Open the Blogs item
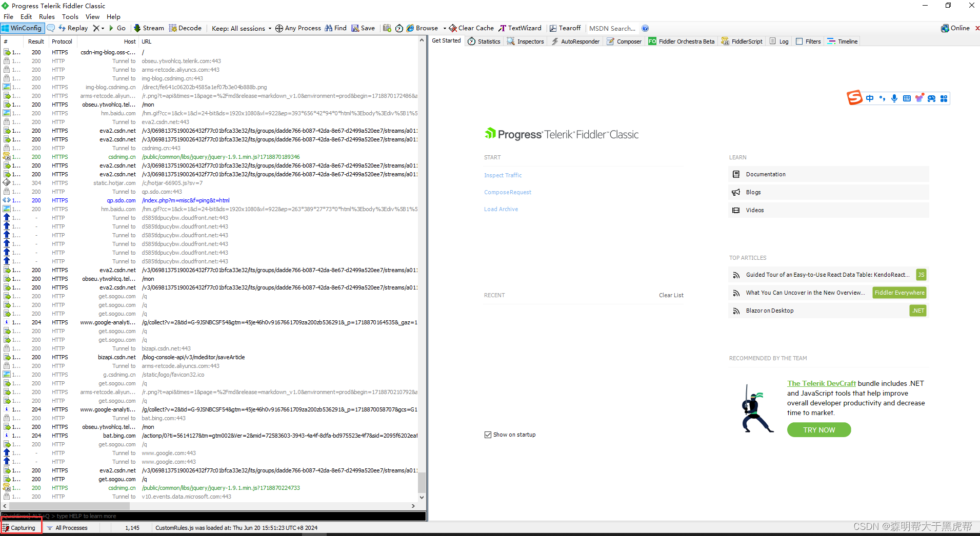This screenshot has height=536, width=980. point(828,192)
